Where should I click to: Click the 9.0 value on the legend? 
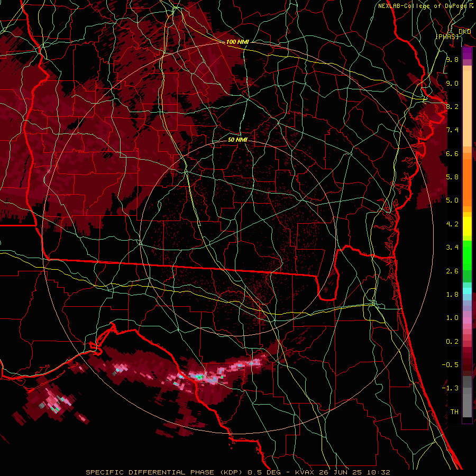452,83
